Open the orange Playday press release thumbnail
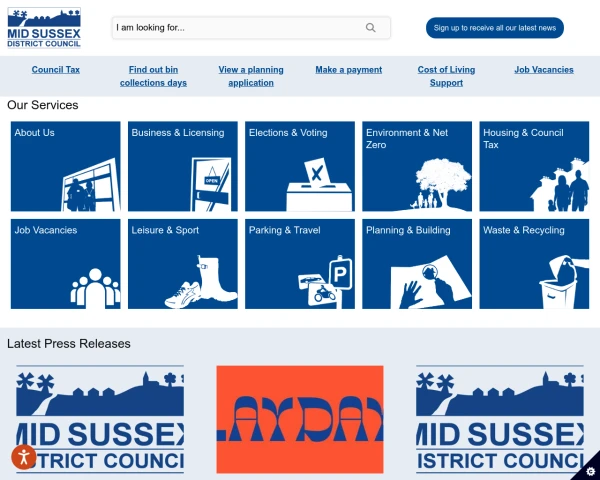The height and width of the screenshot is (480, 600). coord(300,419)
